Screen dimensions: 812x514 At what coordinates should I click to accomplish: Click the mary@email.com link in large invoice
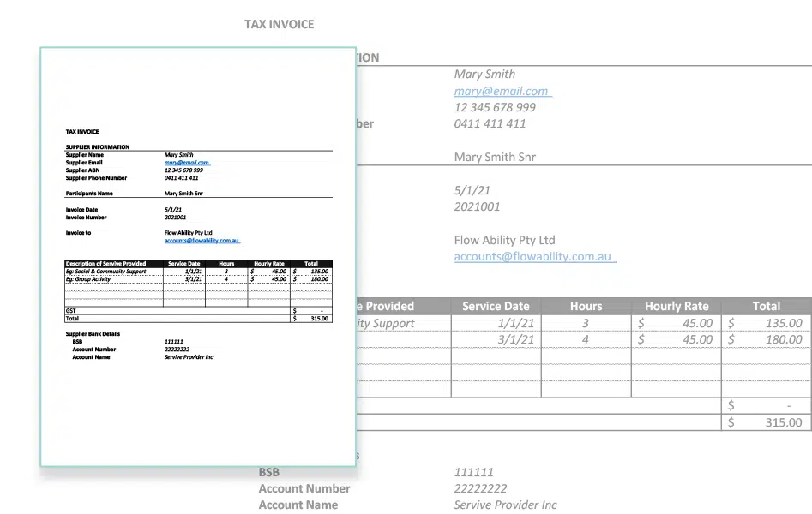pos(502,91)
